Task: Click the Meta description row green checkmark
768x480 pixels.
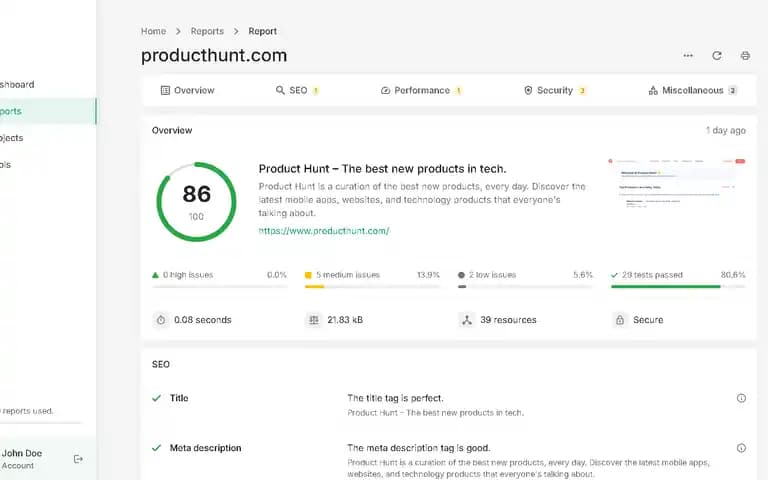Action: point(156,448)
